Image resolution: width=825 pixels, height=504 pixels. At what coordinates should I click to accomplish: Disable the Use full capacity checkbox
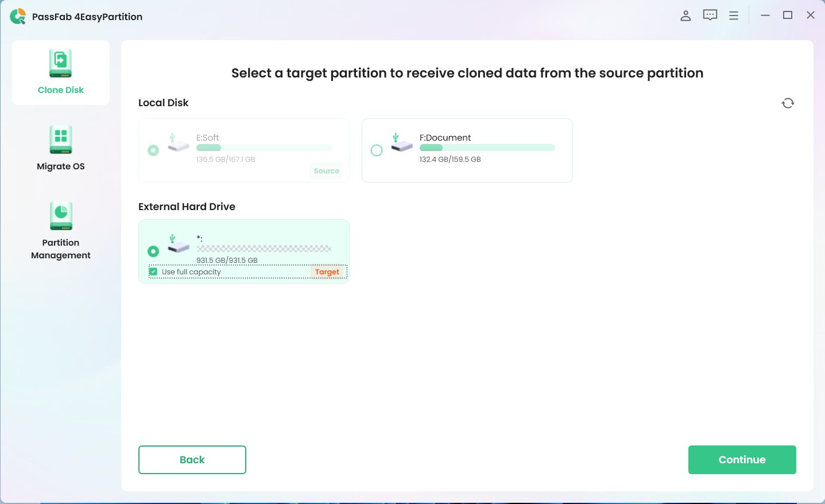[x=153, y=272]
